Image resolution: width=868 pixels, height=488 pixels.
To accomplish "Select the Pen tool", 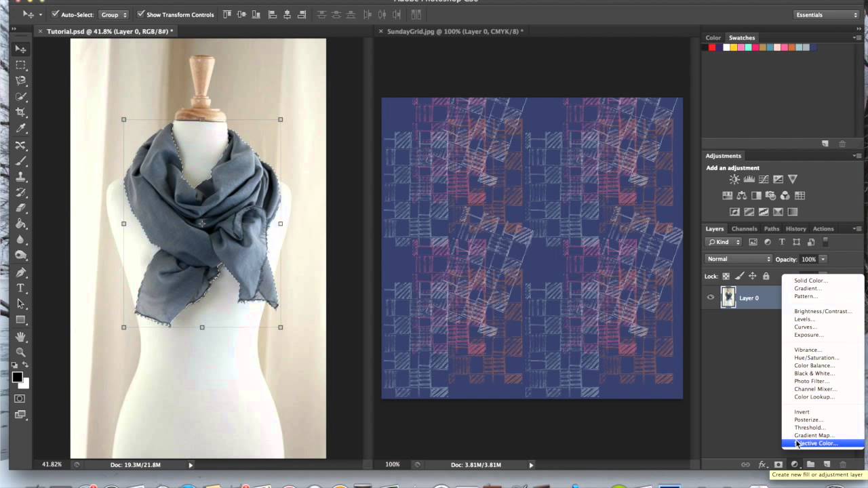I will 20,272.
